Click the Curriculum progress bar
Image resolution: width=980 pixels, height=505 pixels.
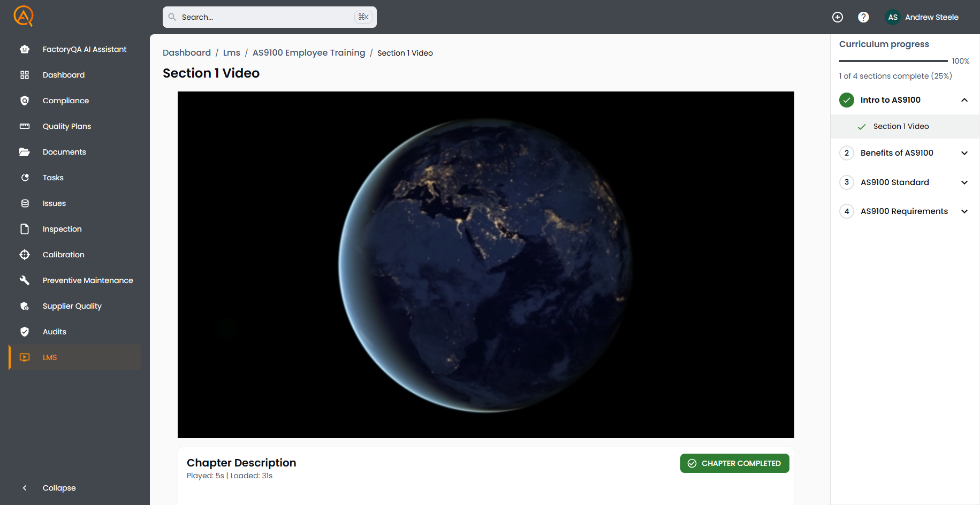click(893, 61)
